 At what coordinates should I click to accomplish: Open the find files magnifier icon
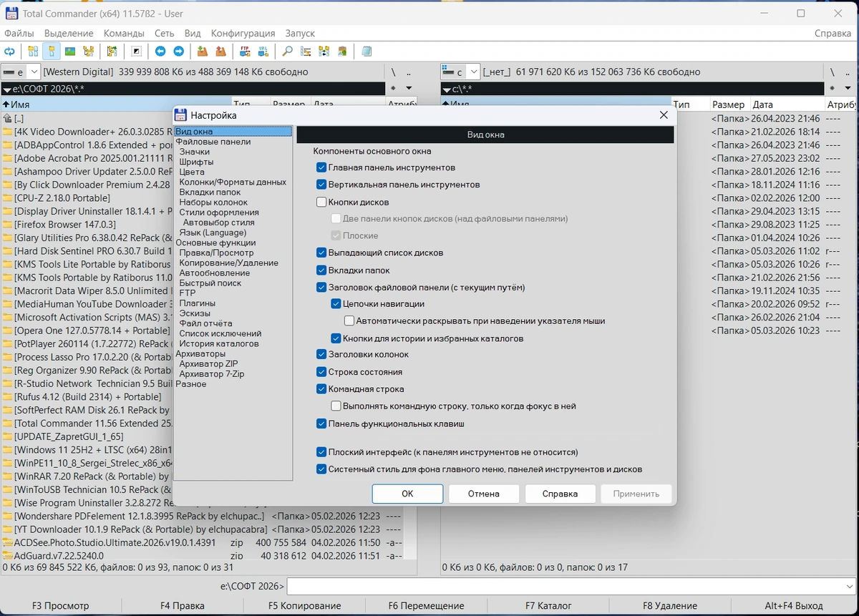(287, 52)
